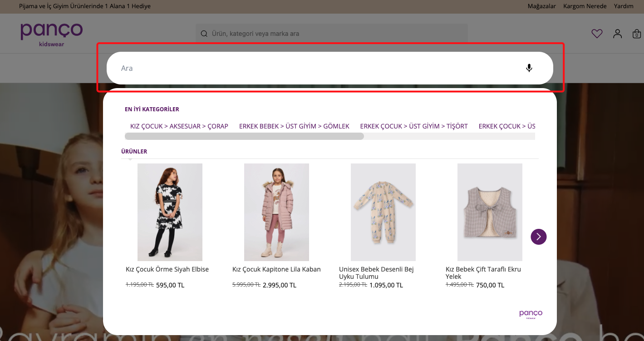Click the next products arrow button
Viewport: 644px width, 341px height.
(x=539, y=237)
